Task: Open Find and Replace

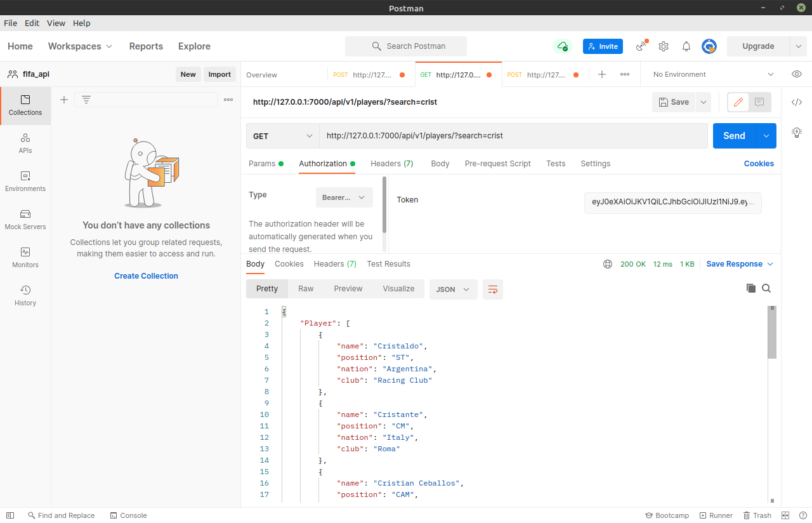Action: (x=61, y=515)
